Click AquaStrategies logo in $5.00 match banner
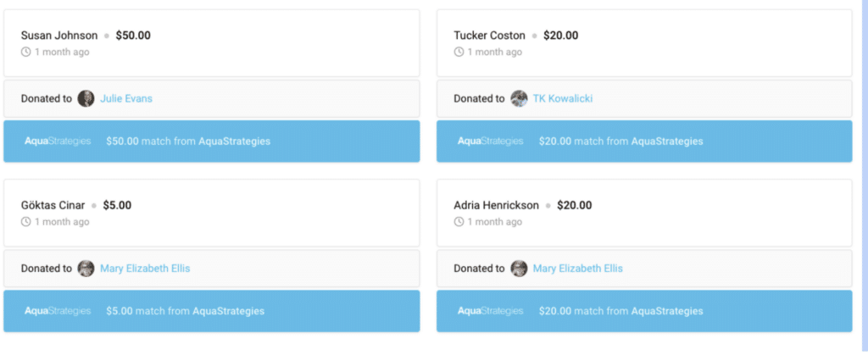868x355 pixels. pos(58,311)
